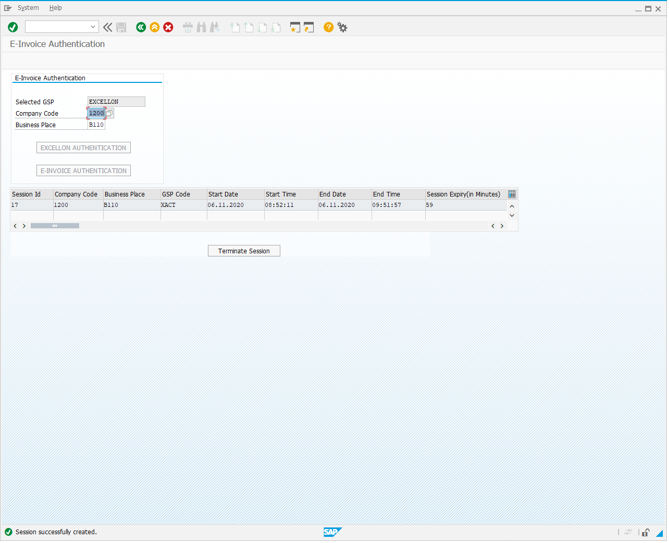Click the First Page icon
Viewport: 669px width, 543px height.
click(x=235, y=27)
